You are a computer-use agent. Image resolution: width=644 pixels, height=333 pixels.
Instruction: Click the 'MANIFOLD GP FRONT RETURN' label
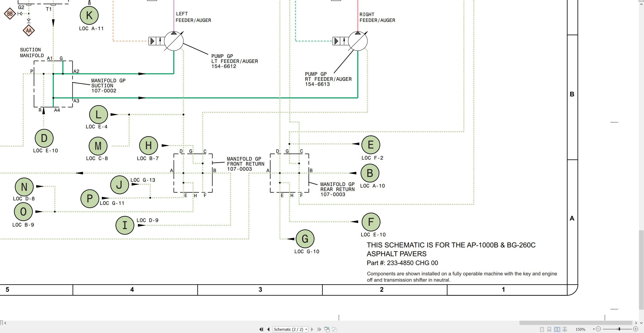[246, 164]
